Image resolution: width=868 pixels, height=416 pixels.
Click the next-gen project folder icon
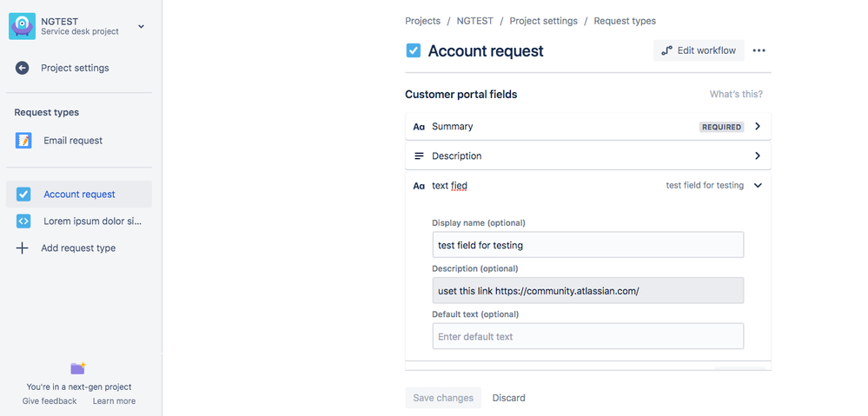78,368
